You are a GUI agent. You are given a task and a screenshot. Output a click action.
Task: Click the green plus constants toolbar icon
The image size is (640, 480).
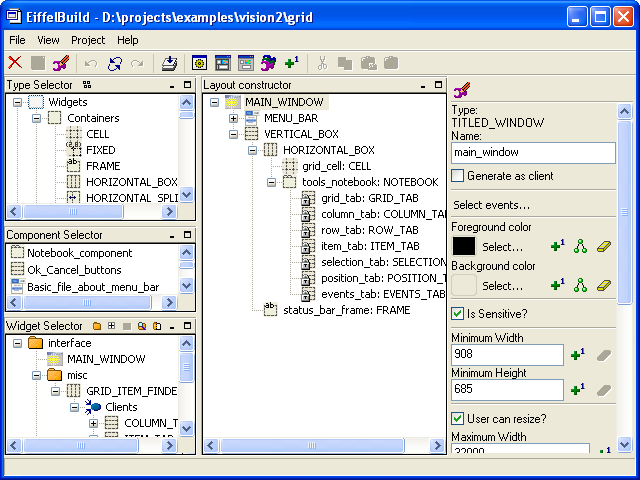(x=291, y=63)
